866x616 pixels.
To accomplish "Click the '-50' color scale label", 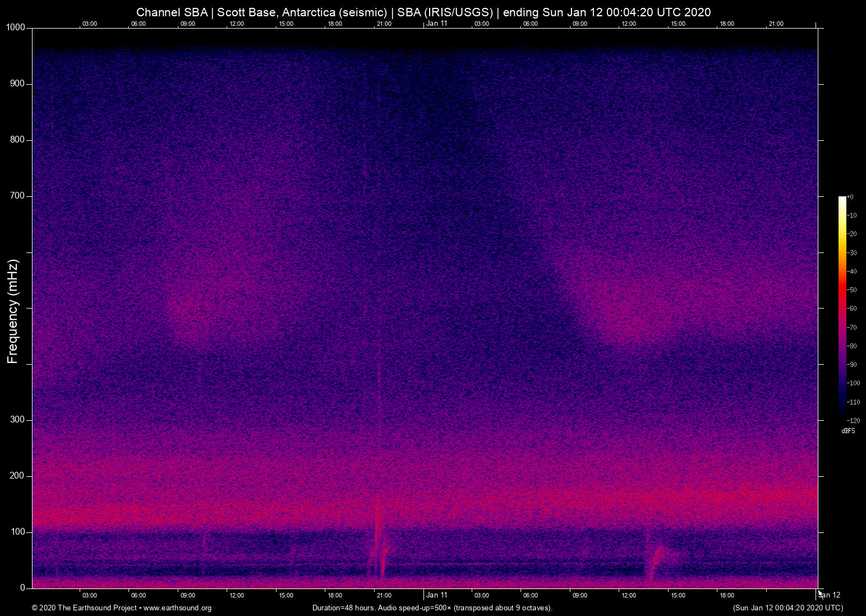I will [x=852, y=290].
